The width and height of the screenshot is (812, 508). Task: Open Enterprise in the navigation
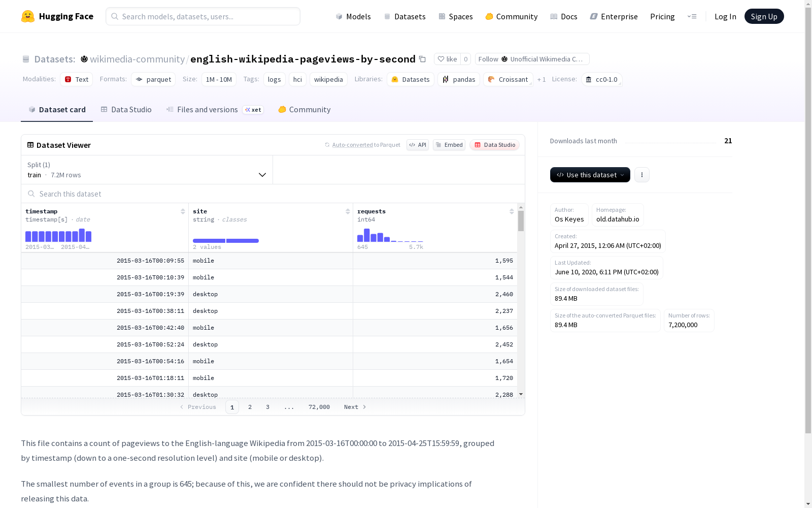pyautogui.click(x=614, y=16)
